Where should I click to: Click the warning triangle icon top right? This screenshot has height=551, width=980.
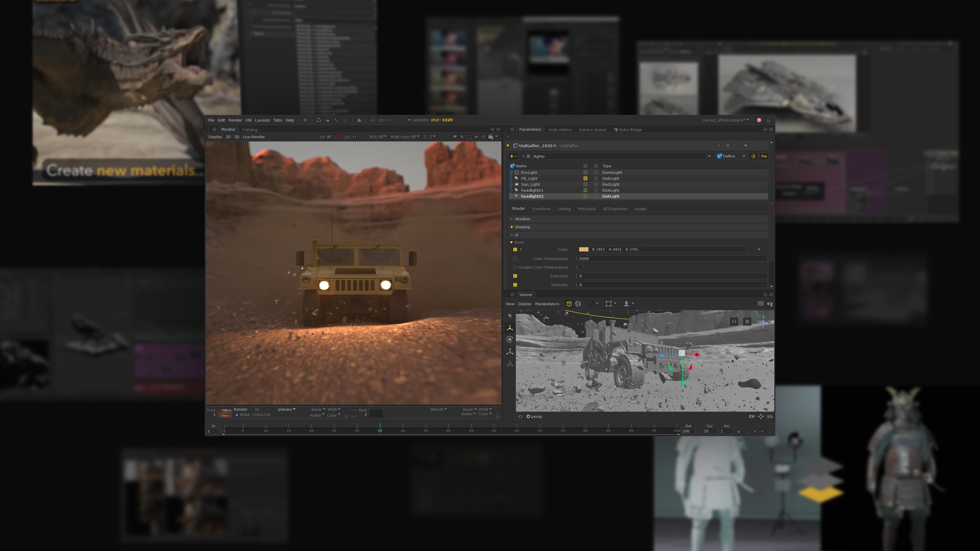(x=768, y=120)
